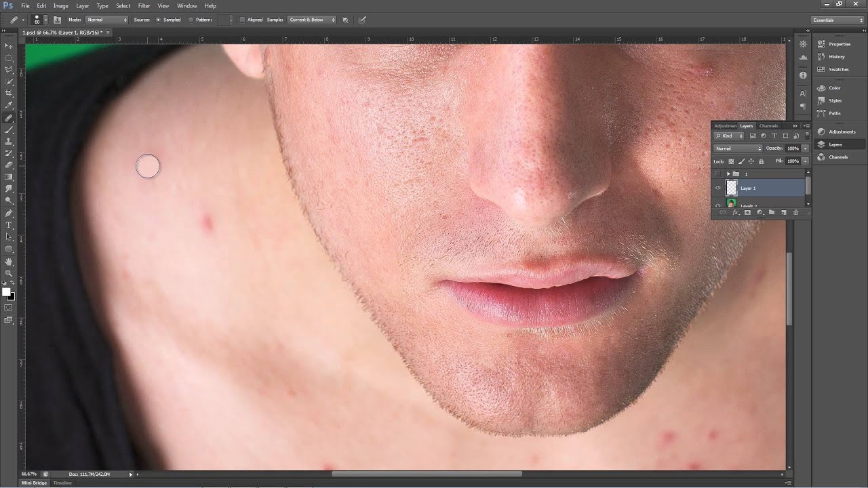Screen dimensions: 868x488
Task: Open the Image menu
Action: point(61,5)
